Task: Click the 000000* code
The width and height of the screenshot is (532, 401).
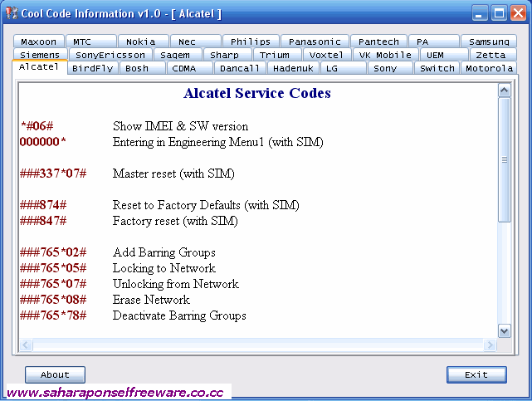Action: [x=43, y=142]
